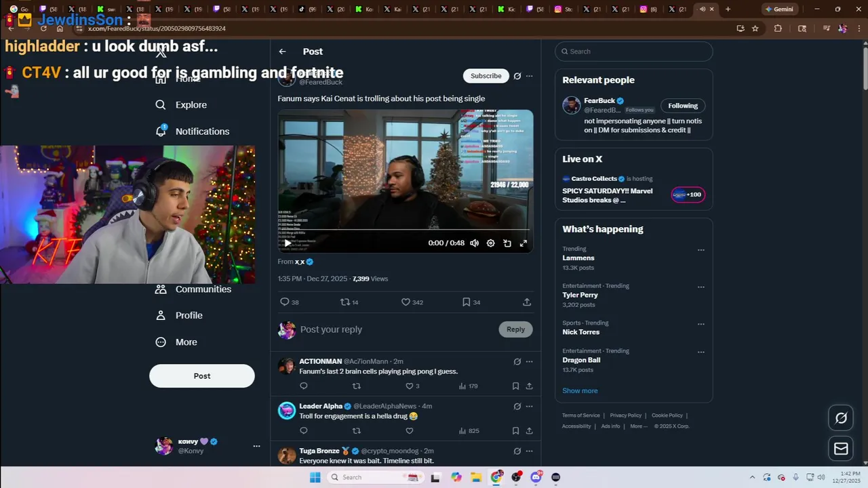Bookmark Leader Alpha's reply
Image resolution: width=868 pixels, height=488 pixels.
pos(515,431)
